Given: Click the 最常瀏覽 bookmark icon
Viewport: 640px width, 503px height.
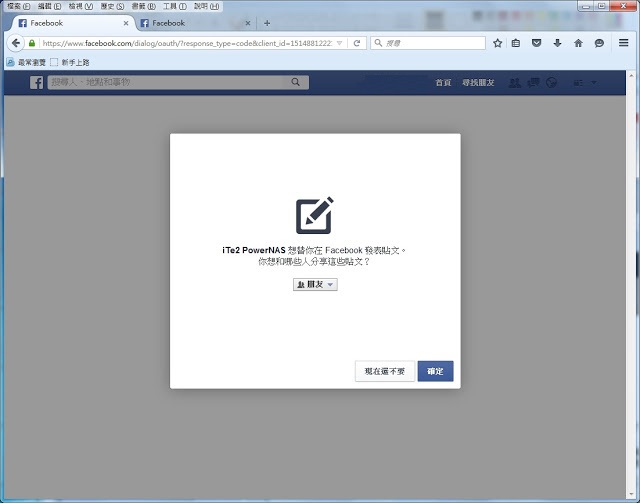Looking at the screenshot, I should click(x=11, y=62).
